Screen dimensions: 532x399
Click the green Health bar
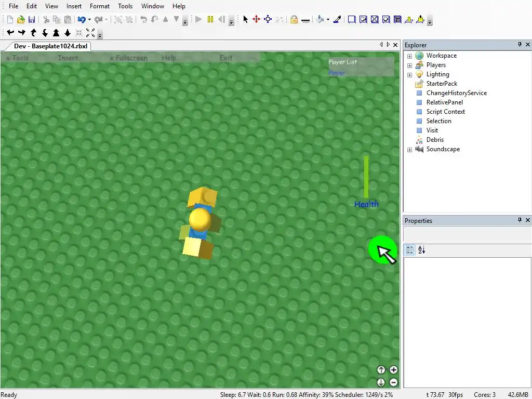pos(366,177)
